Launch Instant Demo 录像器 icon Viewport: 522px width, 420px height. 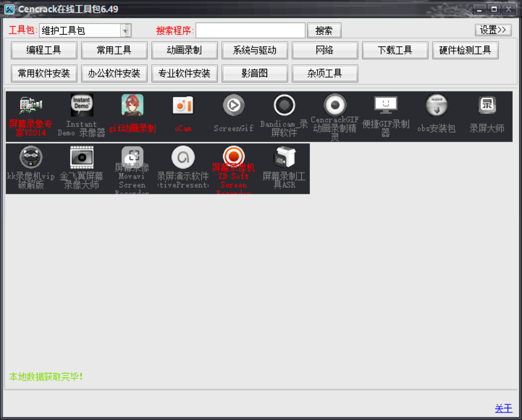[82, 105]
